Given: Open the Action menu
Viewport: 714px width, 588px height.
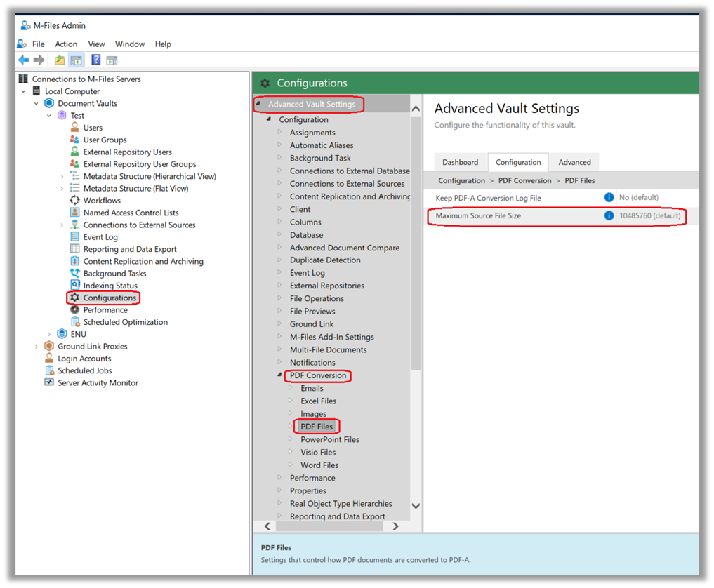Looking at the screenshot, I should pyautogui.click(x=66, y=44).
